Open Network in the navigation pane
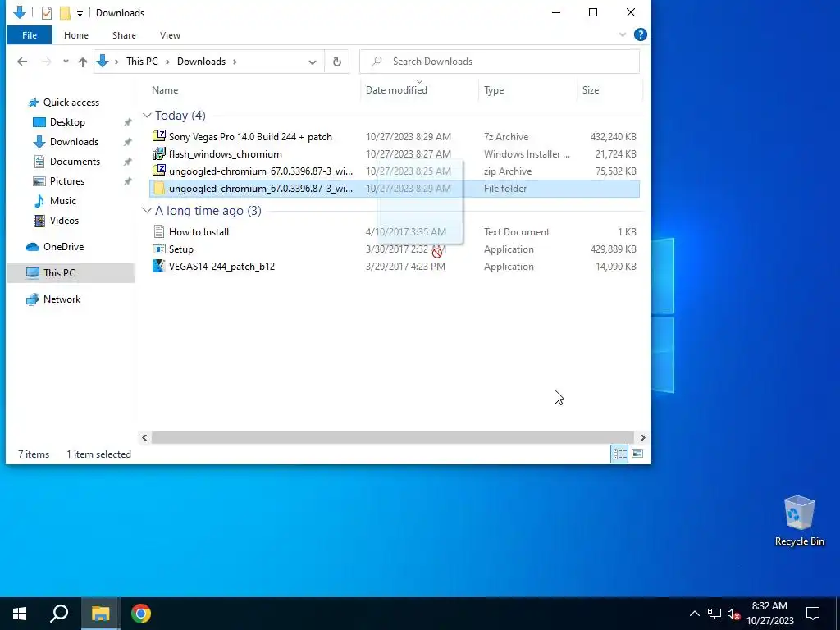840x630 pixels. click(x=62, y=299)
